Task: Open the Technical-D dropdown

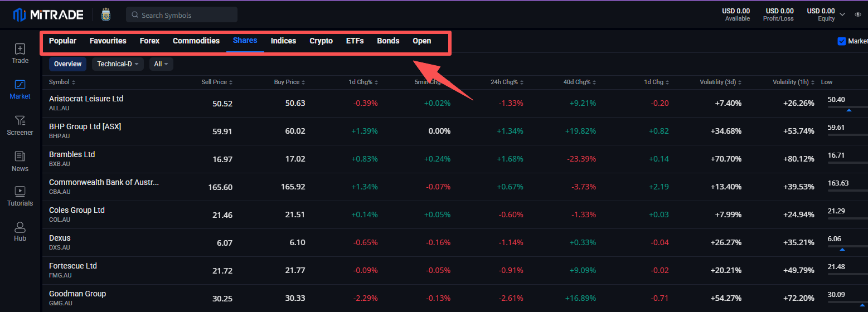Action: pyautogui.click(x=118, y=64)
